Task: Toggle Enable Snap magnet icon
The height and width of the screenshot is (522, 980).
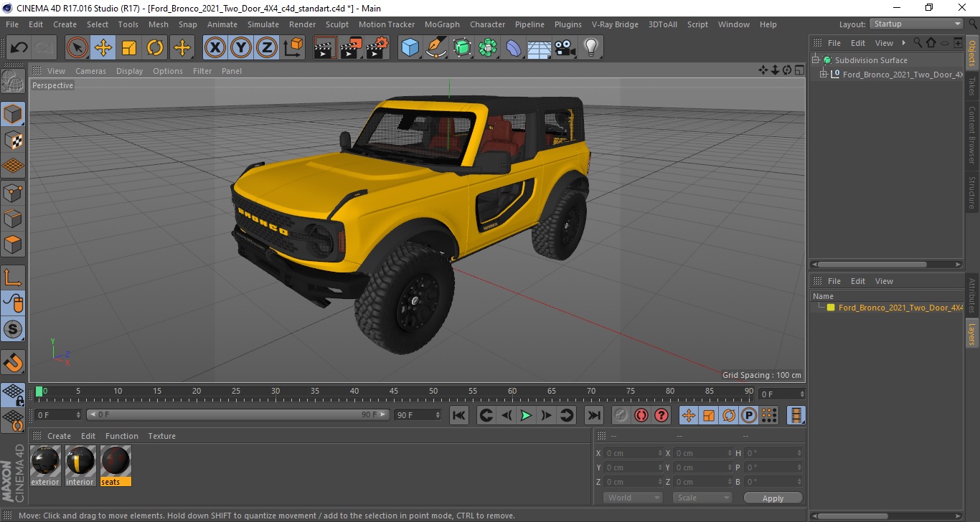Action: point(13,362)
